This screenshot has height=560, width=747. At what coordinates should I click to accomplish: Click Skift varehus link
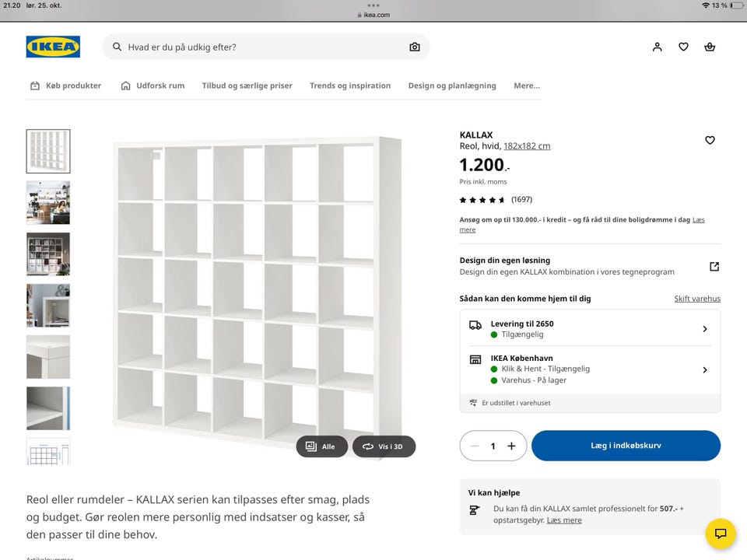(x=697, y=299)
